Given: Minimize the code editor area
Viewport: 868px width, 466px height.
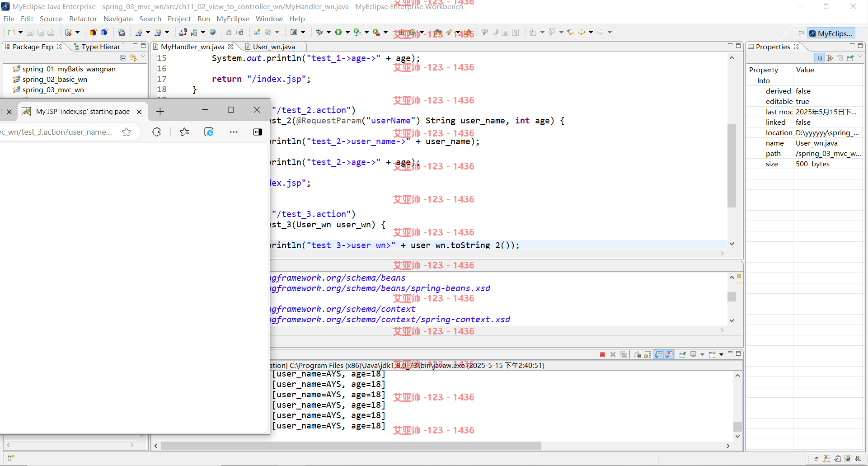Looking at the screenshot, I should (x=730, y=45).
